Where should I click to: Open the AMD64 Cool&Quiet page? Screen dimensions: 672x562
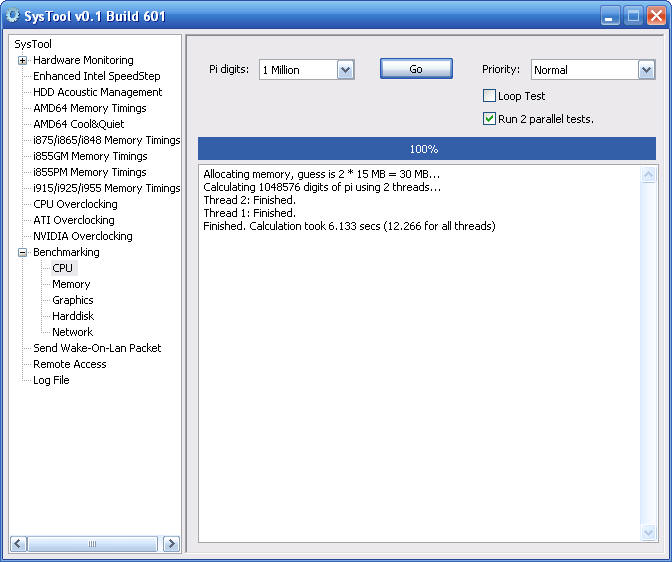pyautogui.click(x=78, y=124)
